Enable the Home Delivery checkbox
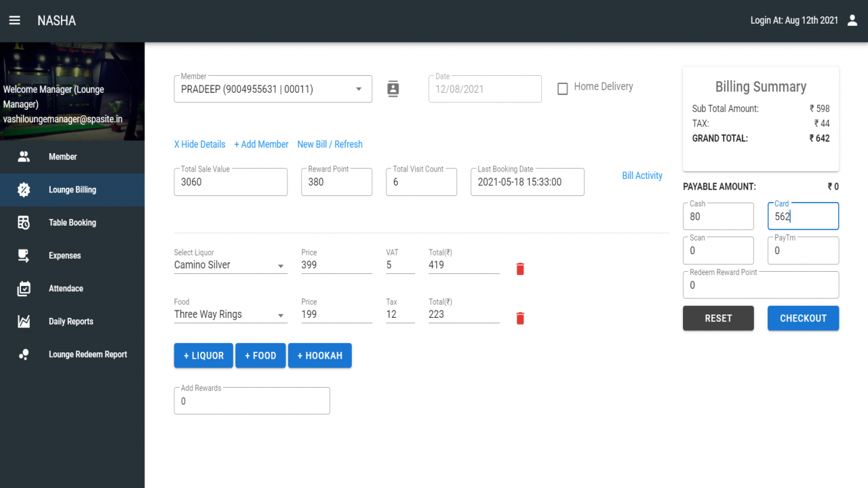The width and height of the screenshot is (868, 488). tap(562, 89)
